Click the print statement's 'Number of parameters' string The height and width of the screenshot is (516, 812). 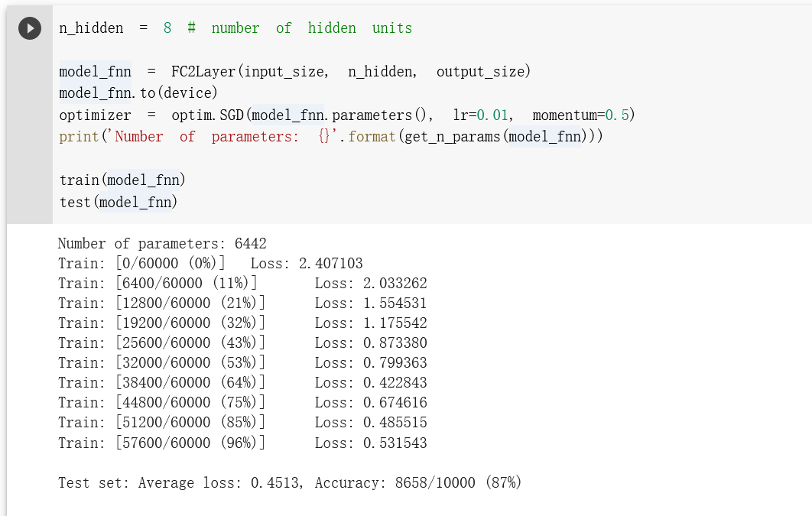(x=218, y=137)
